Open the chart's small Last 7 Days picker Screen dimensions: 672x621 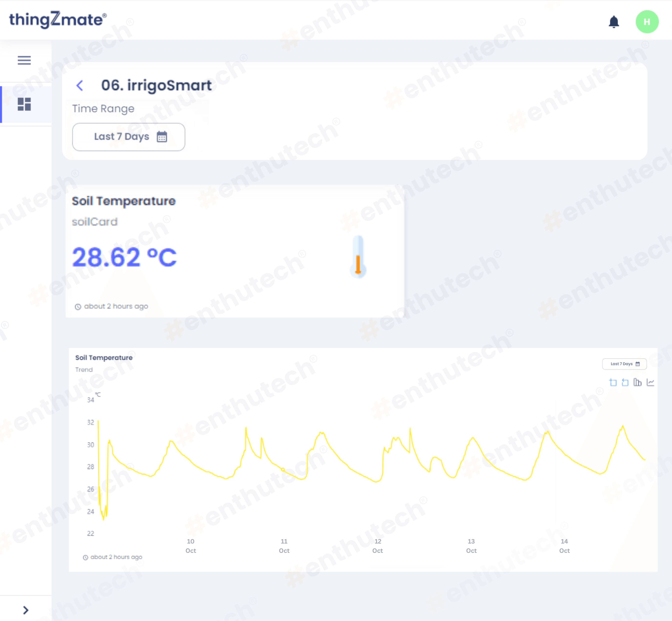[x=624, y=364]
